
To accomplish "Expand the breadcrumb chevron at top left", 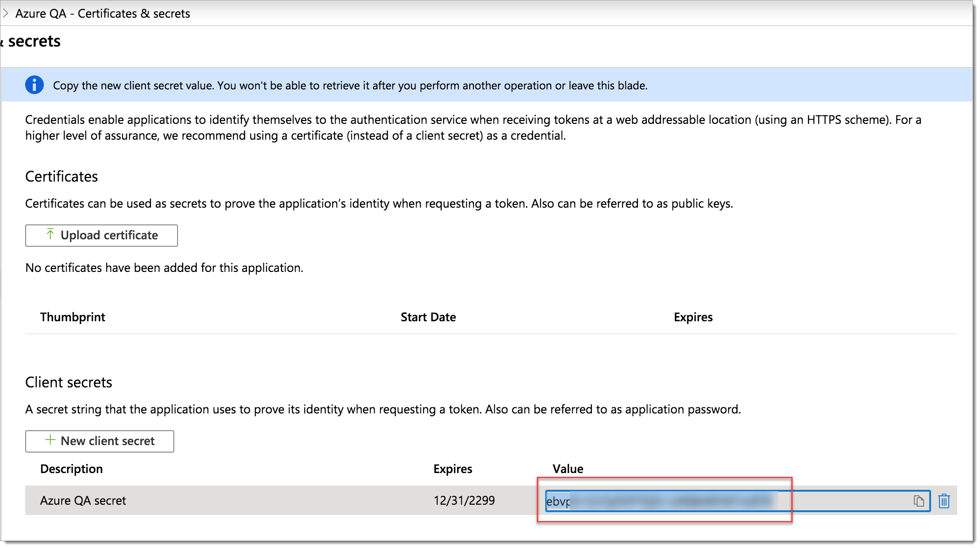I will tap(6, 14).
